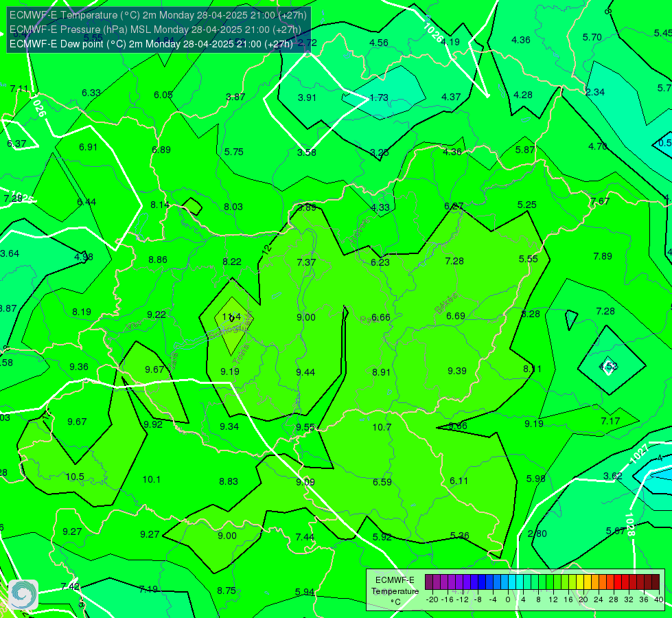
Task: Click the map value '11.4'
Action: [x=231, y=317]
